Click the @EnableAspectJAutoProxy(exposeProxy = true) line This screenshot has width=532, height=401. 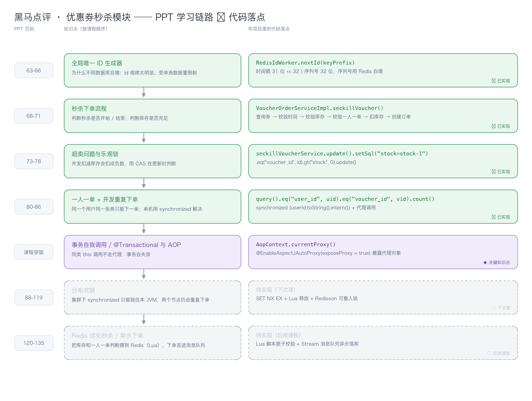(328, 253)
